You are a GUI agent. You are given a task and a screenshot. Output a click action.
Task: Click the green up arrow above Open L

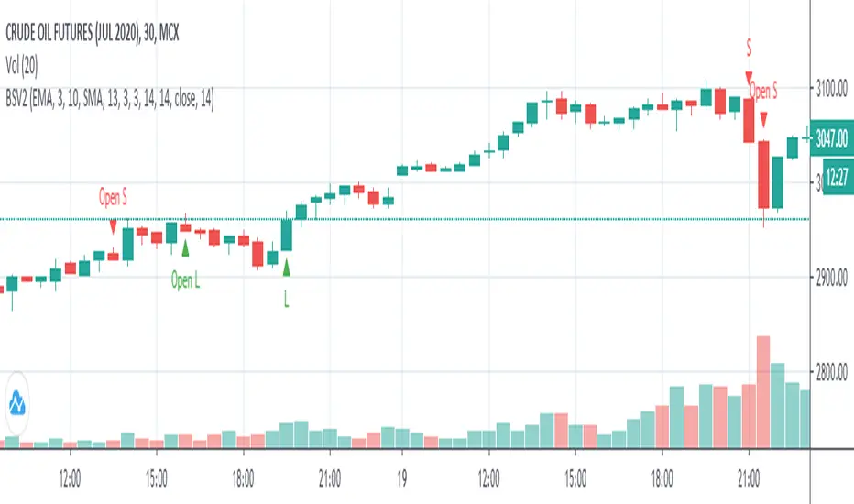pyautogui.click(x=185, y=248)
